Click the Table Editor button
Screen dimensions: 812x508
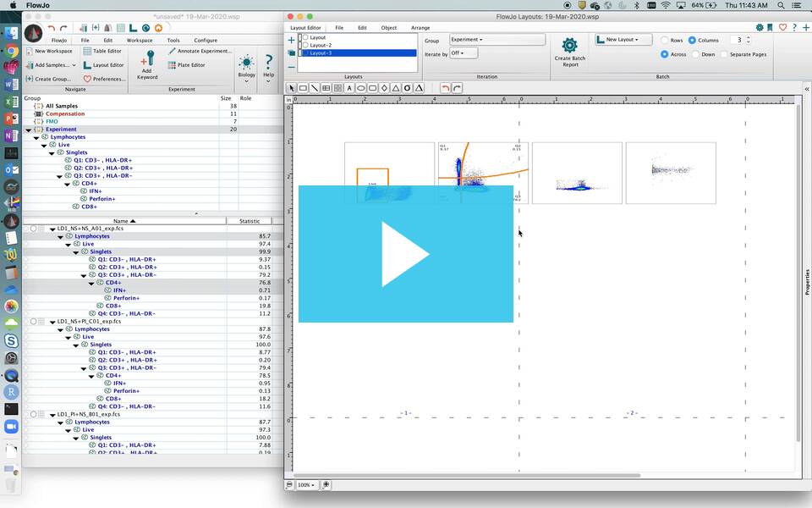click(x=102, y=52)
